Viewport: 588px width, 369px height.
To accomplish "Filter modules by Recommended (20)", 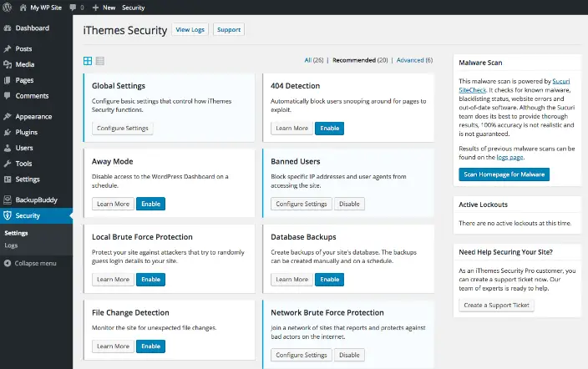I will pos(360,60).
